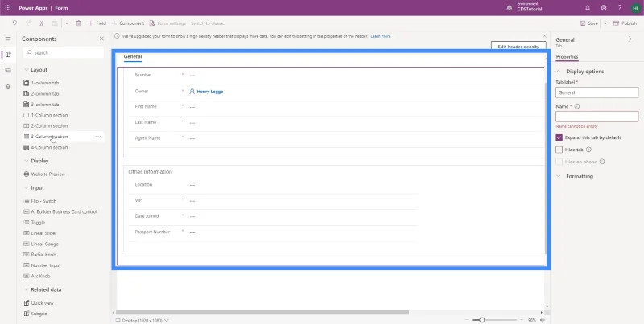The image size is (644, 324).
Task: Close the Components pane
Action: pos(101,39)
